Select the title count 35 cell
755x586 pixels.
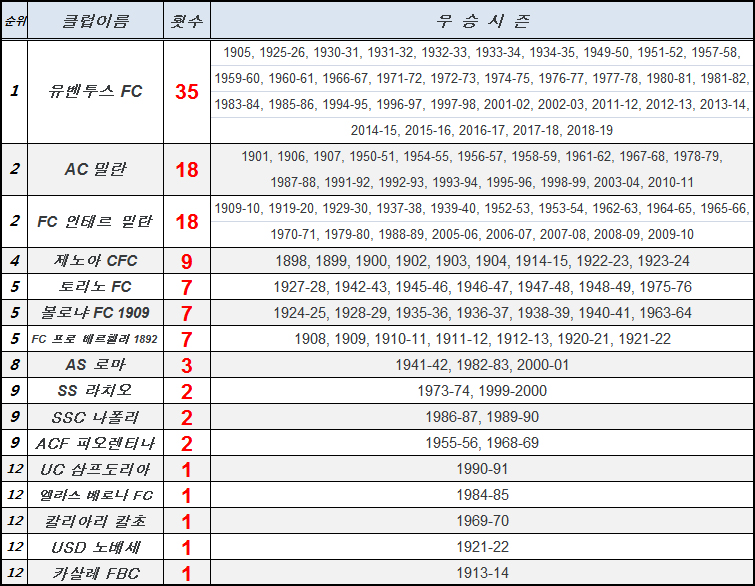[187, 91]
